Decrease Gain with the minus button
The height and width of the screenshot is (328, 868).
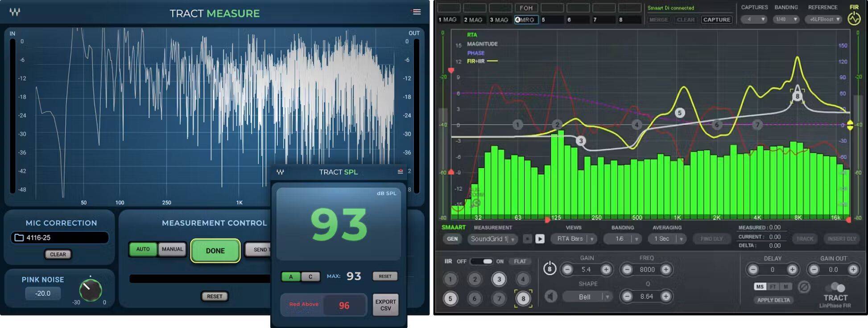pos(567,269)
